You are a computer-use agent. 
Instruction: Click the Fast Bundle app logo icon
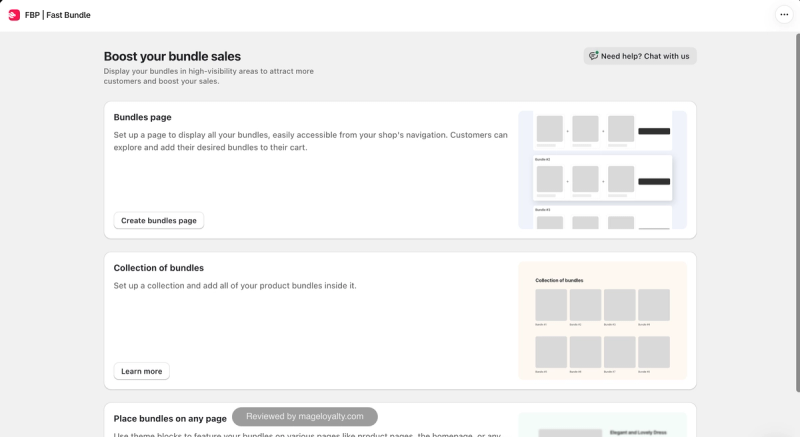(x=14, y=15)
